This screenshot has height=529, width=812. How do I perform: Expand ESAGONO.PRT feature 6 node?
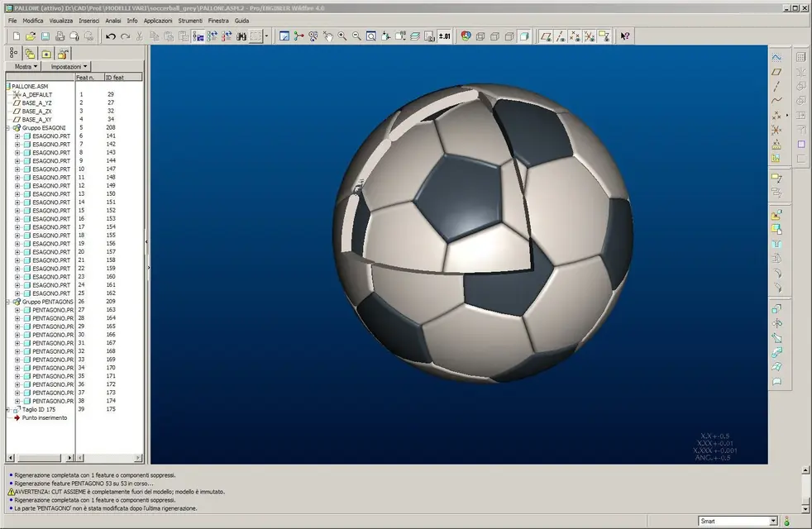click(17, 136)
